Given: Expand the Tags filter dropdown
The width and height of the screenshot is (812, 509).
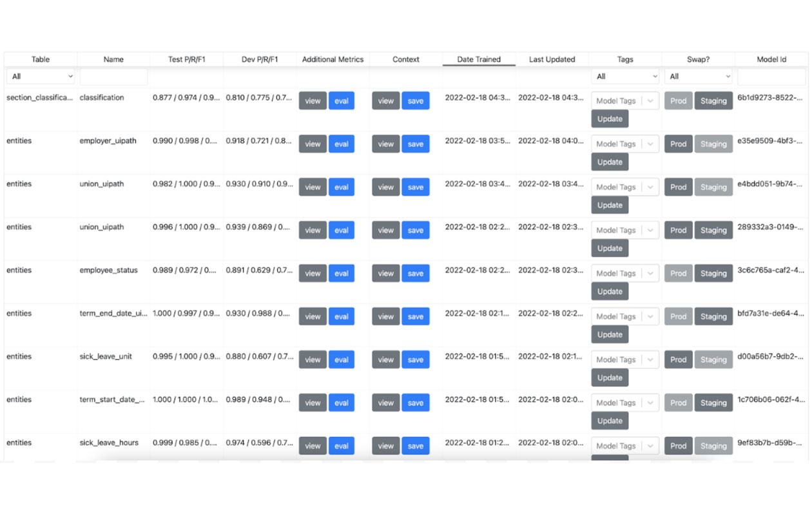Looking at the screenshot, I should [624, 76].
